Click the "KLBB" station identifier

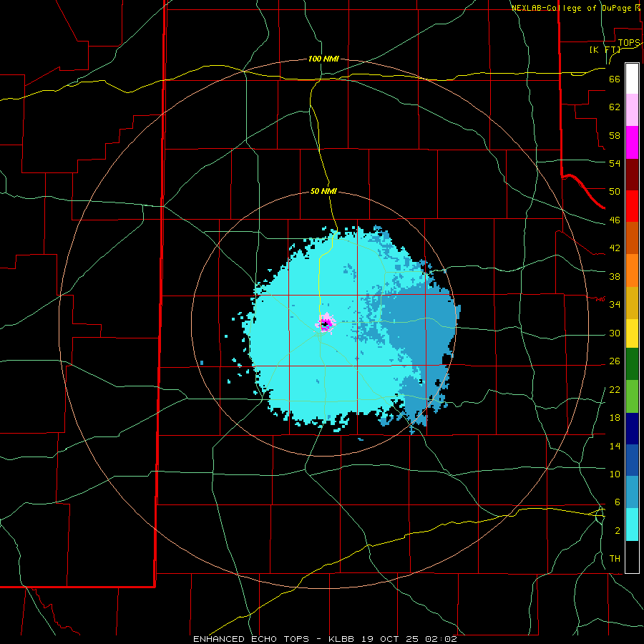coord(343,639)
